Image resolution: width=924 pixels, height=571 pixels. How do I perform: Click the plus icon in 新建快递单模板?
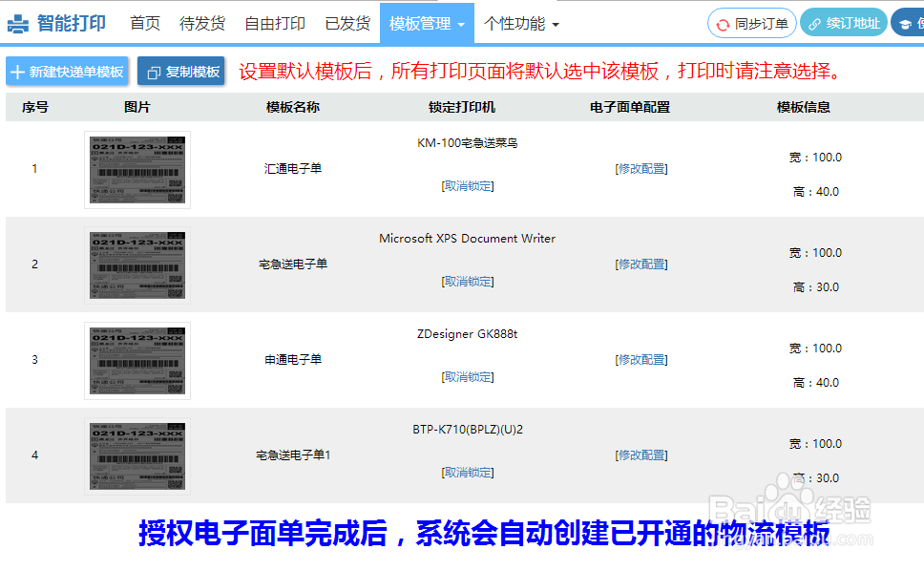[18, 72]
